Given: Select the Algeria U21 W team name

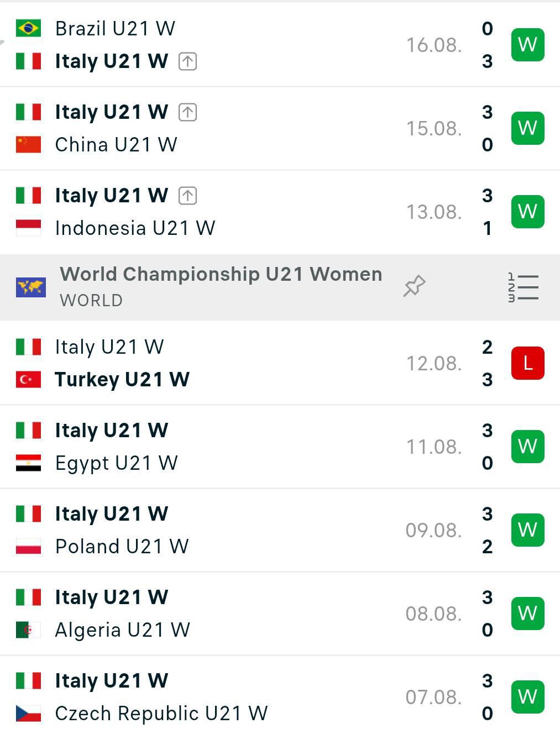Looking at the screenshot, I should pyautogui.click(x=123, y=630).
